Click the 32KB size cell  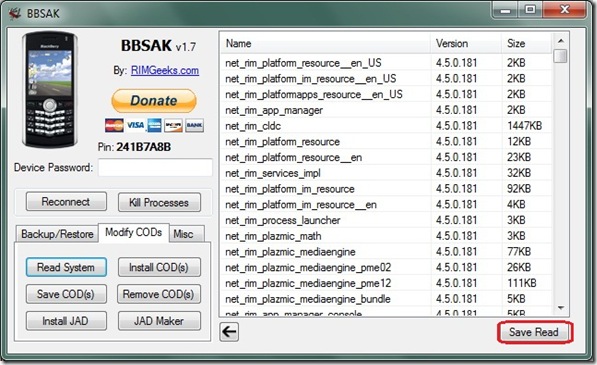click(x=519, y=173)
